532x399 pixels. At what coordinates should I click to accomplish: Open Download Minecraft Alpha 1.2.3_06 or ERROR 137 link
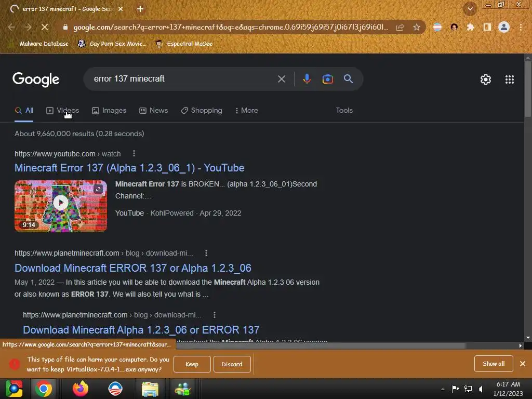[x=141, y=330]
